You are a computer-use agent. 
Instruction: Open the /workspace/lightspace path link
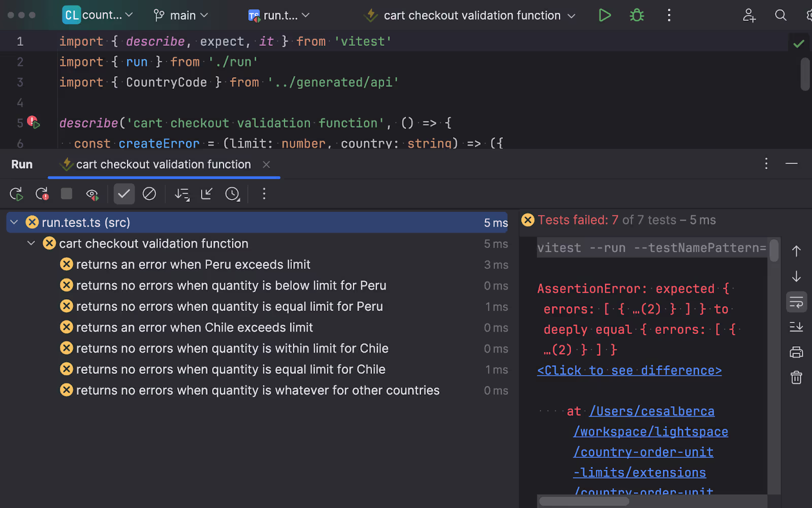tap(651, 431)
